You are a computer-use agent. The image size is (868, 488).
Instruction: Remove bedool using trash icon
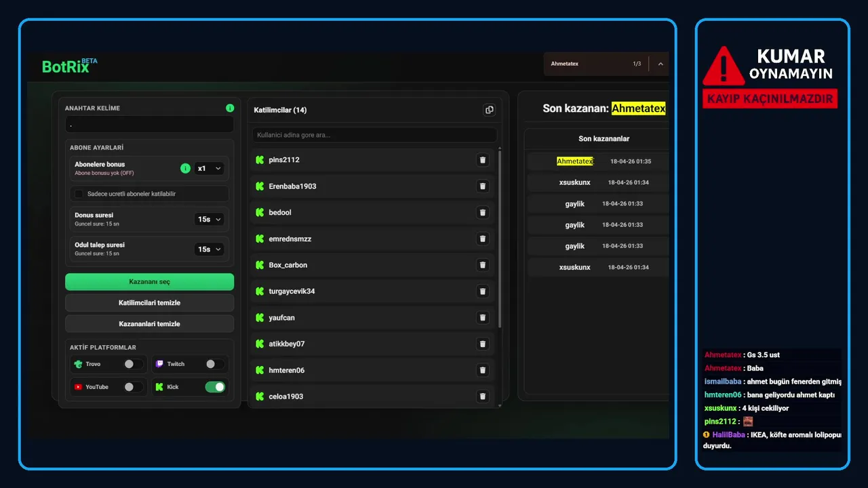point(483,213)
